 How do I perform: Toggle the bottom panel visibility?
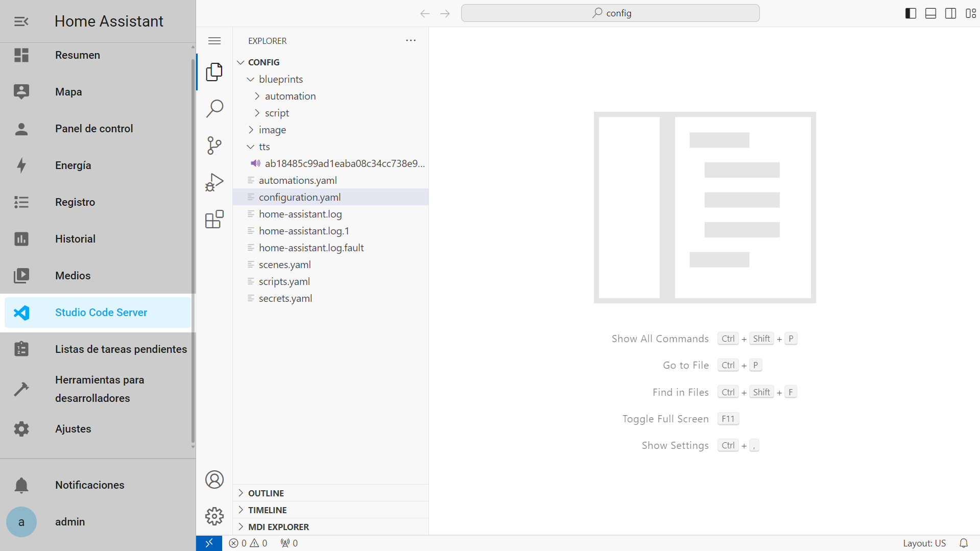[930, 13]
